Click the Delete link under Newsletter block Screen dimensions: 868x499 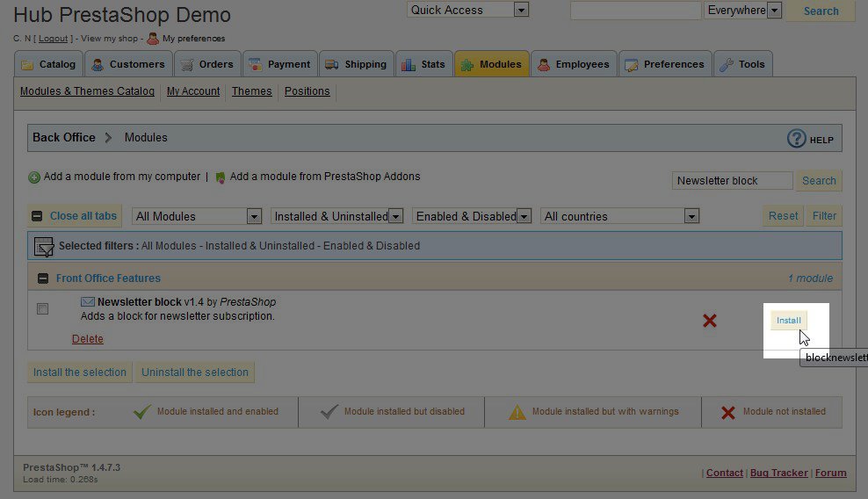87,339
